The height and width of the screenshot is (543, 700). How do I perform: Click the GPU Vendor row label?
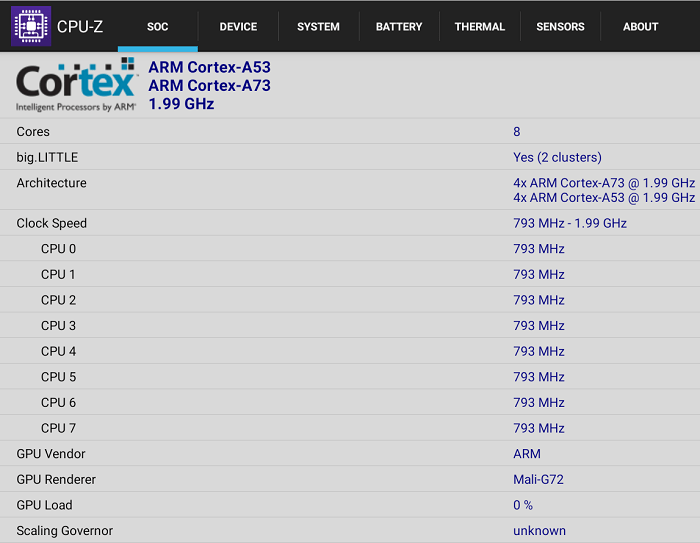pyautogui.click(x=51, y=454)
